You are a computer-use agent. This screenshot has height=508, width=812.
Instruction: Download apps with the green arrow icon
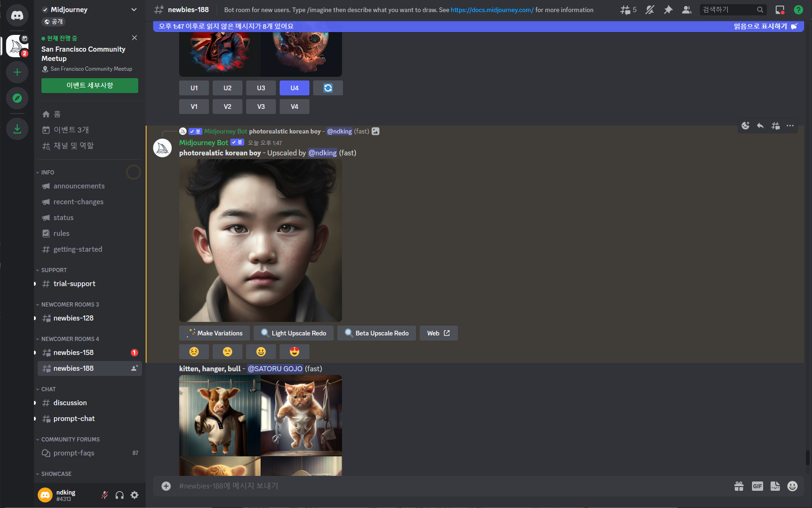coord(17,129)
